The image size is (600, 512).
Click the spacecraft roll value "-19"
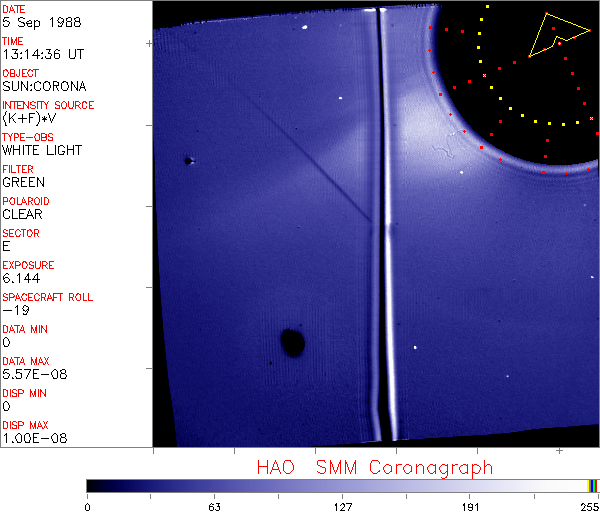16,310
